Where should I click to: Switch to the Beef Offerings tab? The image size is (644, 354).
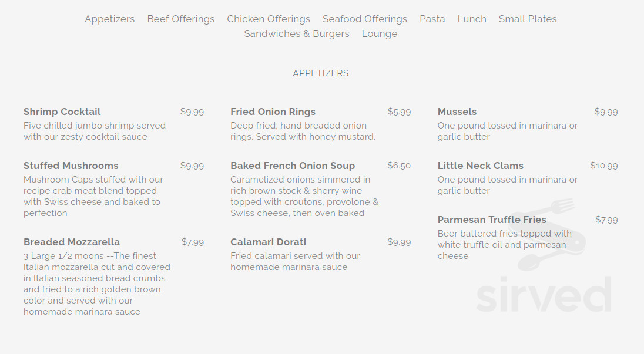[x=181, y=19]
